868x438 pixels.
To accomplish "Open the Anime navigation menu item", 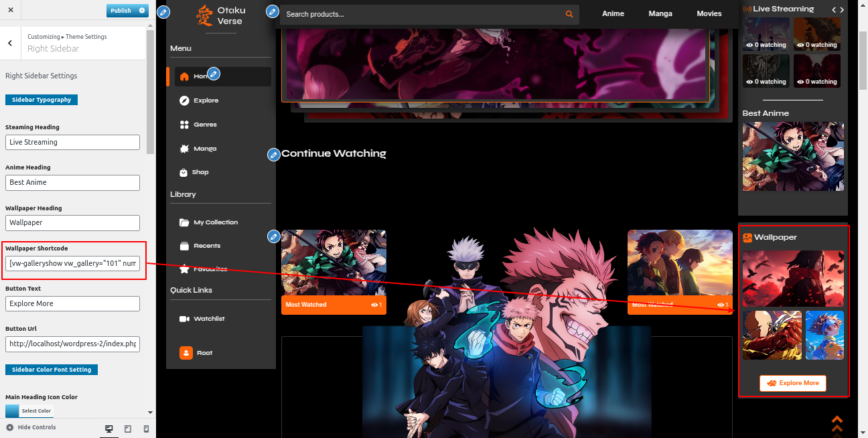I will pos(613,13).
